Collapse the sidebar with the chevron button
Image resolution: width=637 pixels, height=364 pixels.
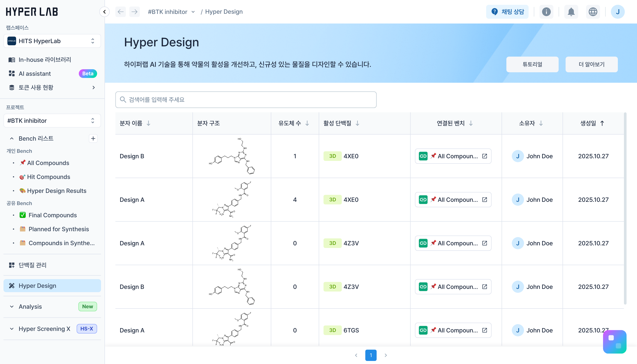[104, 12]
